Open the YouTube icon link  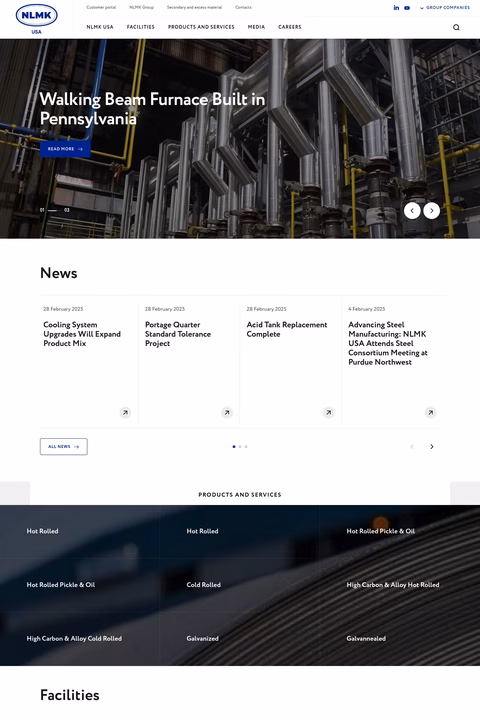tap(407, 8)
